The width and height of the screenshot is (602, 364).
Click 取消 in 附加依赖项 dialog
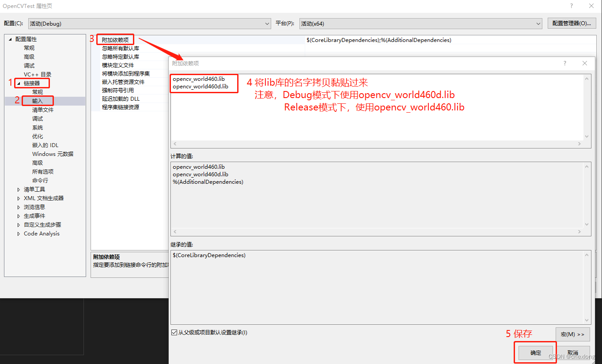click(573, 353)
